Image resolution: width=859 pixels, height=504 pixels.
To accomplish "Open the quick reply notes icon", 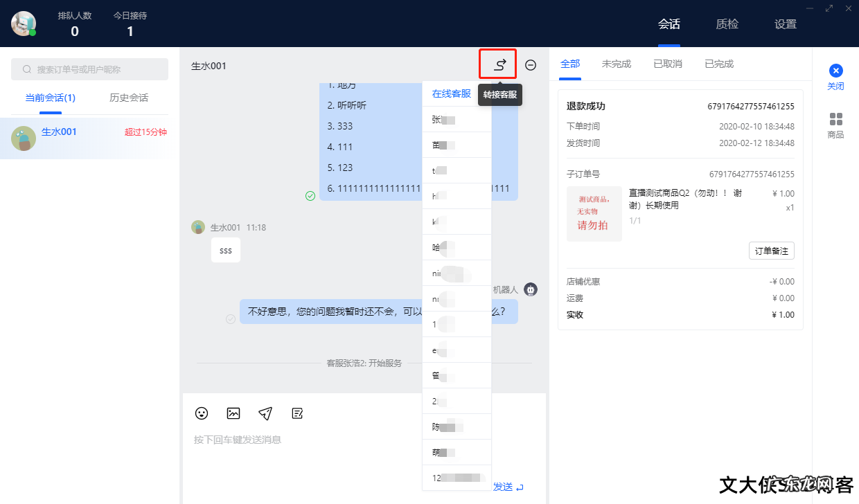I will (x=296, y=413).
